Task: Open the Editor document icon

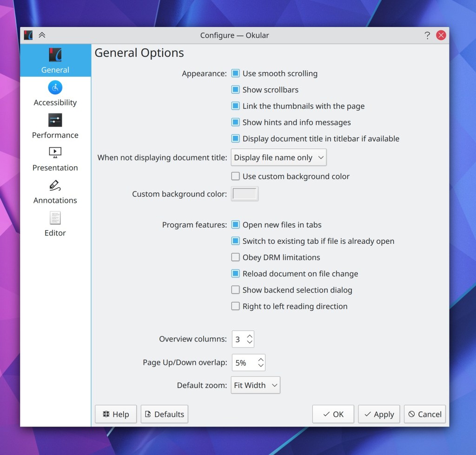Action: [55, 218]
